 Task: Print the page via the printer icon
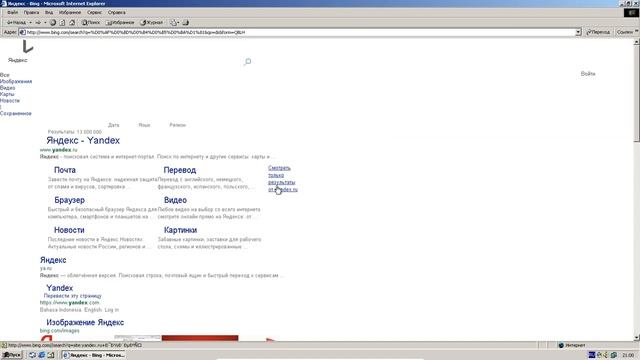coord(185,22)
